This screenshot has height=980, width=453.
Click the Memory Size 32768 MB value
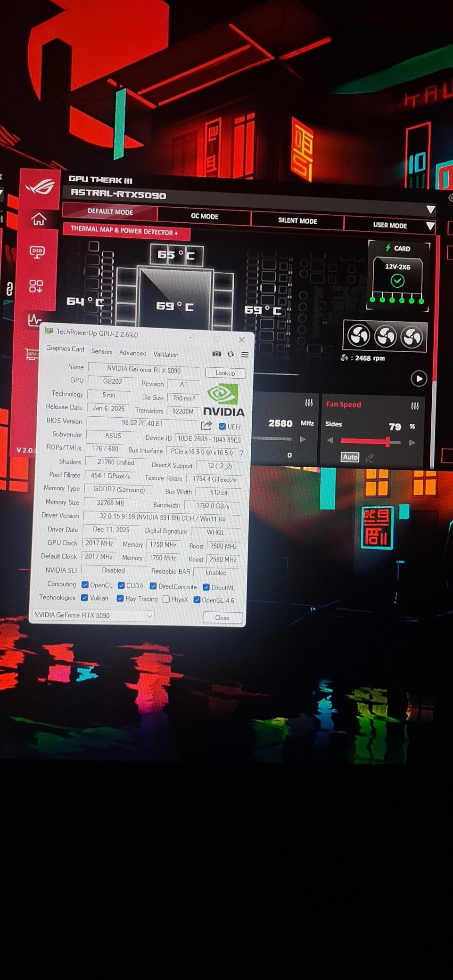(110, 503)
